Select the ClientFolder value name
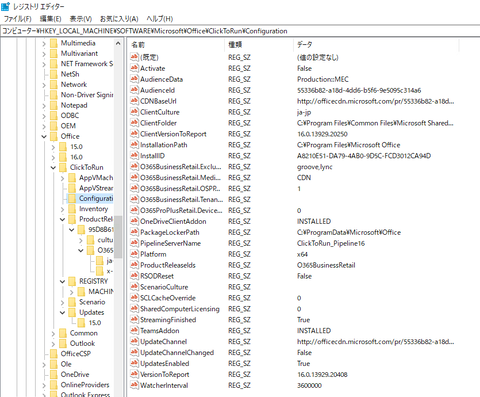 point(158,123)
